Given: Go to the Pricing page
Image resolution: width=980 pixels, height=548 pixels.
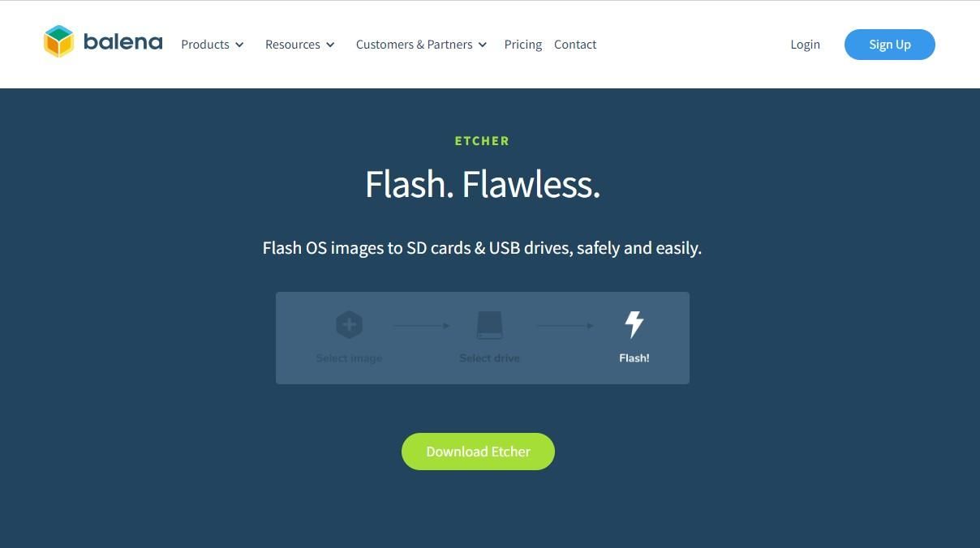Looking at the screenshot, I should (x=523, y=45).
